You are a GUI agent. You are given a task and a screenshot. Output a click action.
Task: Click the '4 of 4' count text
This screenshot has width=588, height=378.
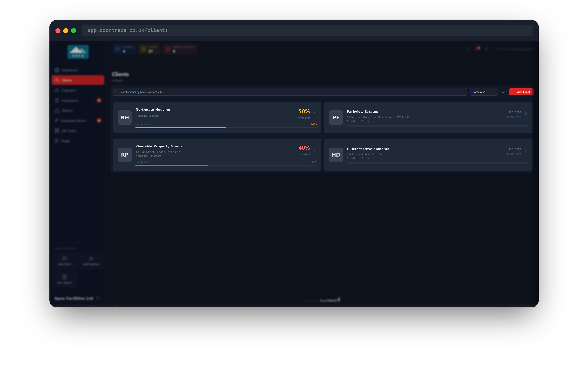pyautogui.click(x=503, y=92)
